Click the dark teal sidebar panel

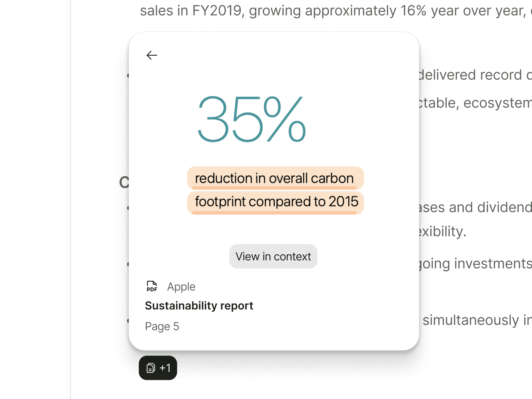(x=35, y=199)
